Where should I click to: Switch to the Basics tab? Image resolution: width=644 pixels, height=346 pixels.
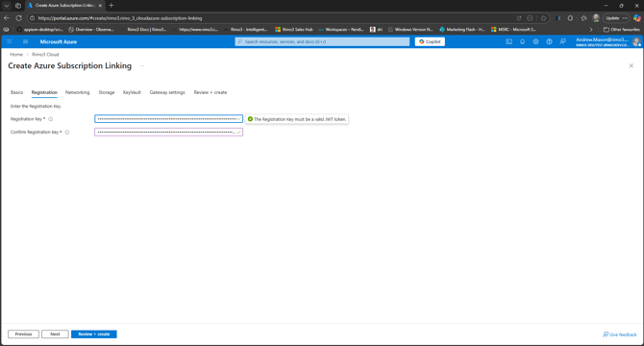(17, 92)
